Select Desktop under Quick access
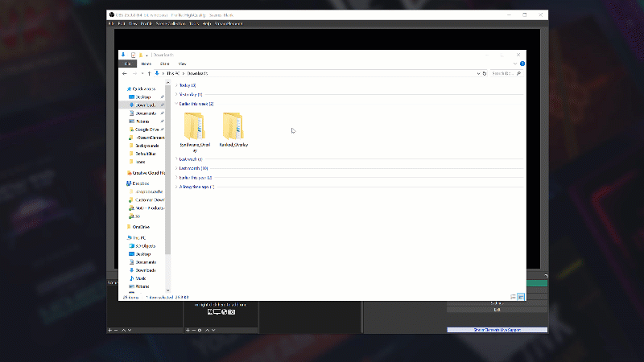644x362 pixels. (142, 97)
